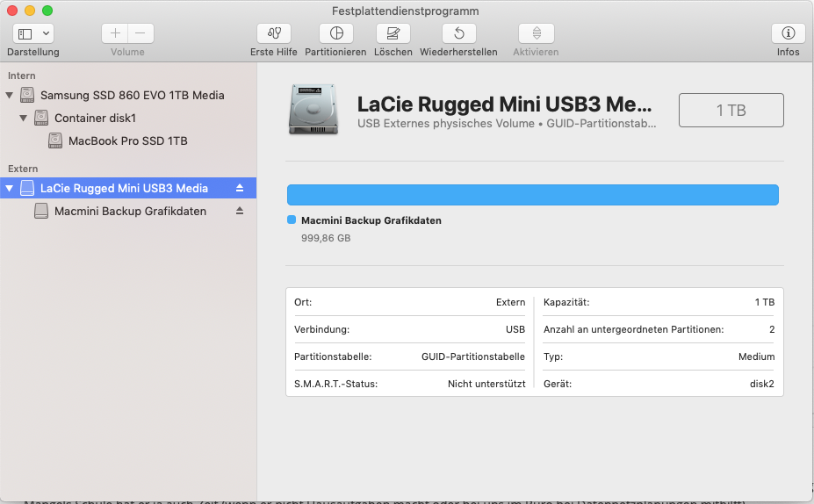Click the Macmini Backup Grafikdaten legend label
814x504 pixels.
point(371,220)
